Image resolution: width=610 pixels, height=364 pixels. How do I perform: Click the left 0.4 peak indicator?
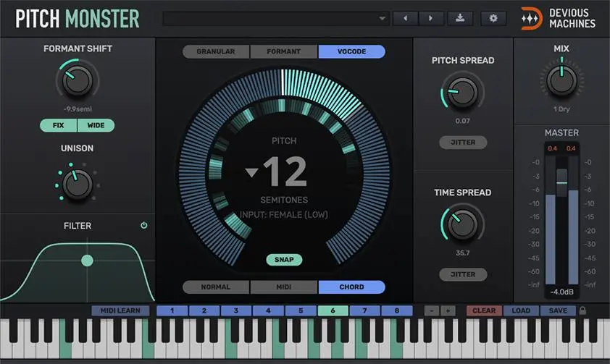coord(553,148)
